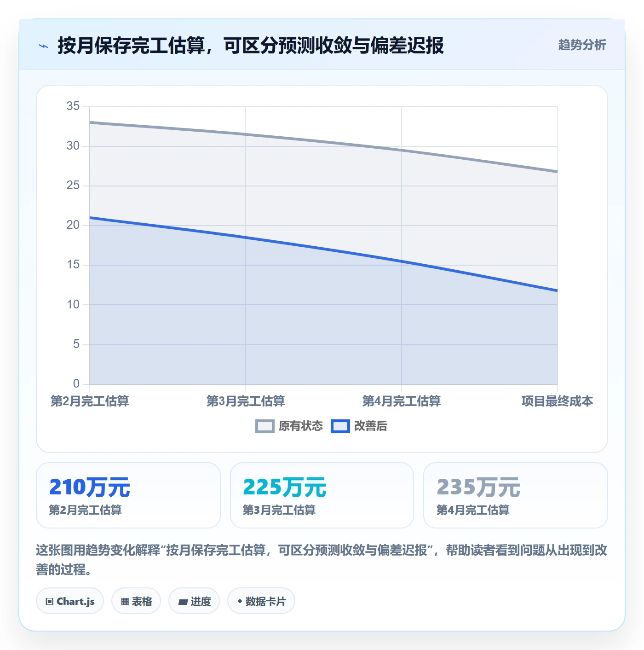Click the y-axis value 5
Image resolution: width=644 pixels, height=650 pixels.
tap(76, 344)
